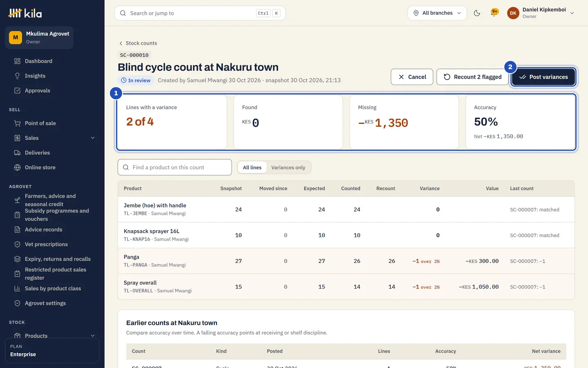This screenshot has width=588, height=368.
Task: Open the All branches dropdown
Action: point(437,13)
